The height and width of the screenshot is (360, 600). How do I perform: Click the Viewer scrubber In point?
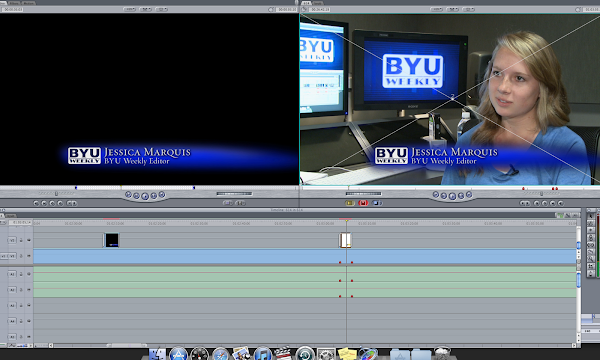click(76, 188)
